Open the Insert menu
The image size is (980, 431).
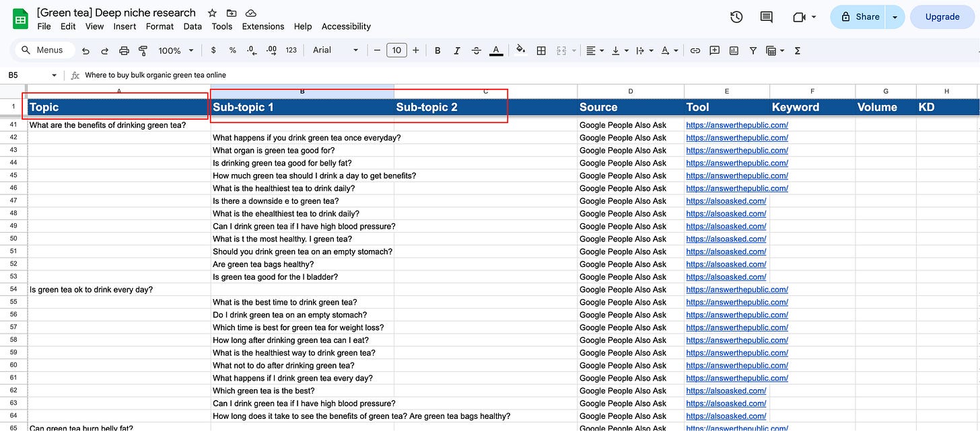point(125,26)
